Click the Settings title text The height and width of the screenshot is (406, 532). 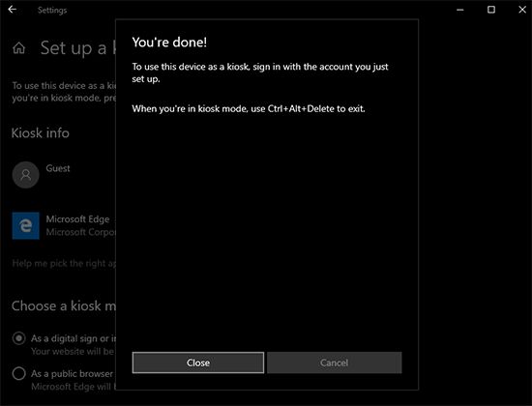52,11
